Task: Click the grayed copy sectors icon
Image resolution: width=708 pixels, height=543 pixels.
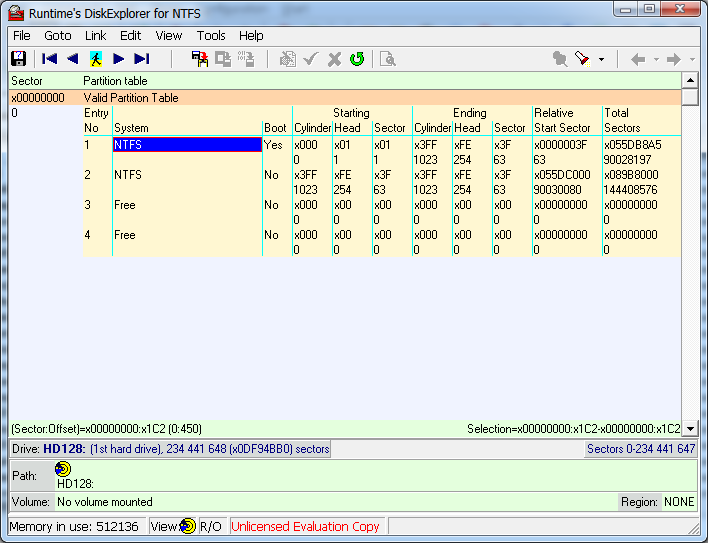Action: click(x=223, y=59)
